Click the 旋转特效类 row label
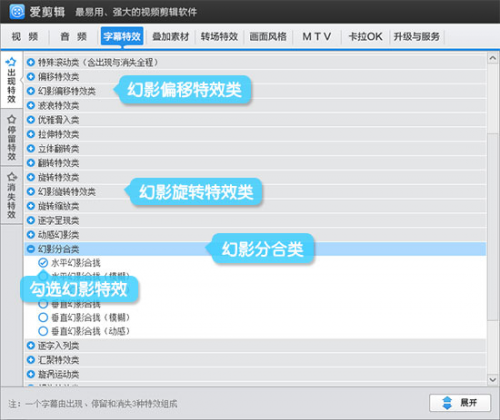Viewport: 500px width, 420px height. pyautogui.click(x=58, y=177)
